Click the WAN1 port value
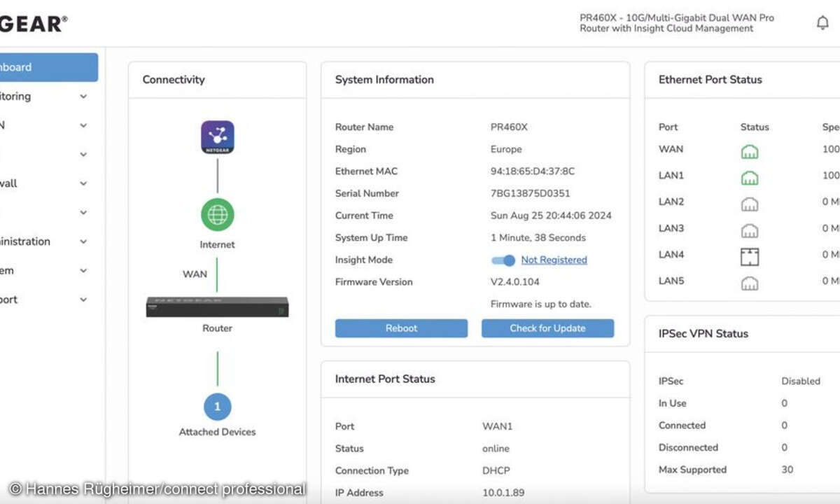840x504 pixels. tap(497, 426)
